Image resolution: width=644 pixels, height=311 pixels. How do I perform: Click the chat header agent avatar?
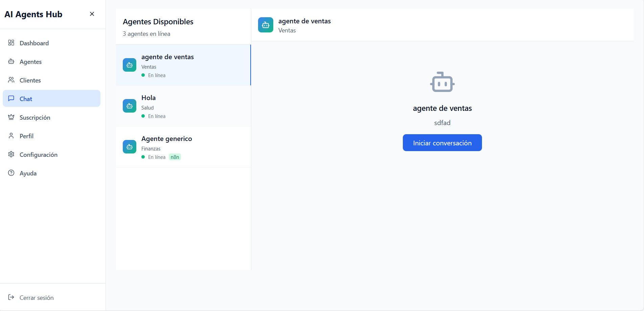click(266, 25)
